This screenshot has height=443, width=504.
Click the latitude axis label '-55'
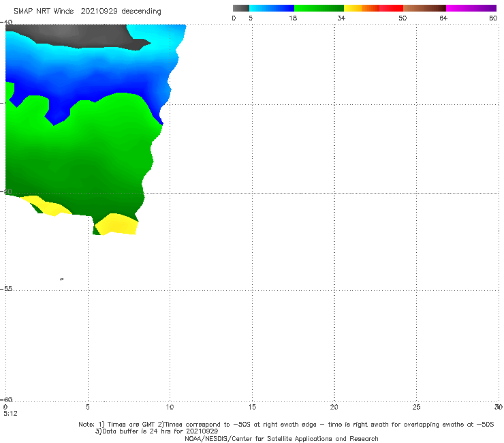7,289
